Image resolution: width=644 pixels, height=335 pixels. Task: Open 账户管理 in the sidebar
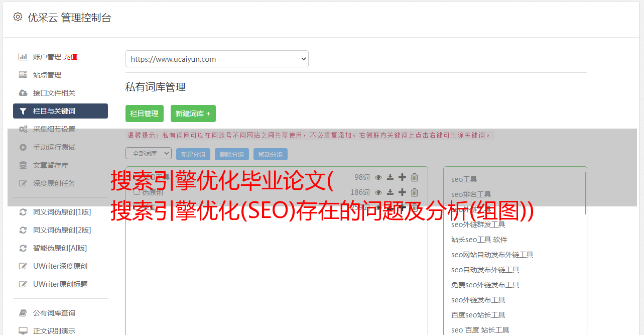point(47,57)
